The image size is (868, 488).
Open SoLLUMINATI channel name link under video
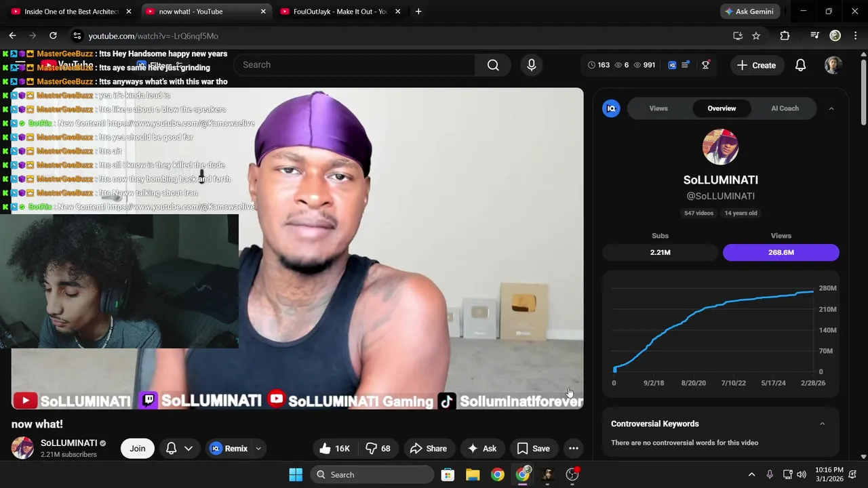point(68,443)
